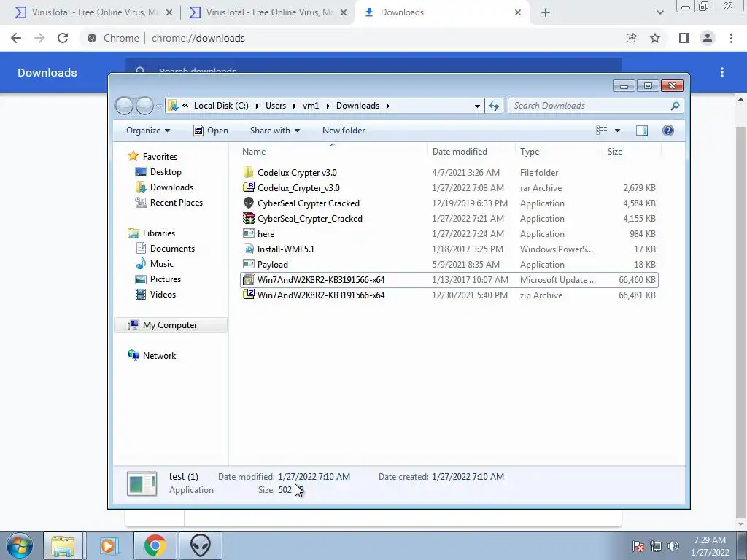
Task: Select the CyberSeal_Crypter_Cracked archive application icon
Action: (x=248, y=218)
